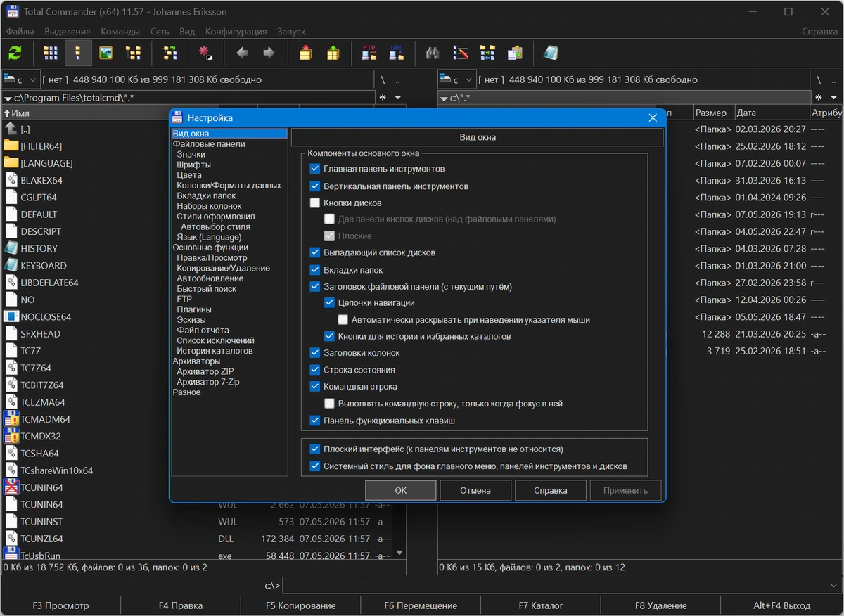Open the synchronize directories toolbar icon
This screenshot has height=616, width=844.
click(x=487, y=53)
